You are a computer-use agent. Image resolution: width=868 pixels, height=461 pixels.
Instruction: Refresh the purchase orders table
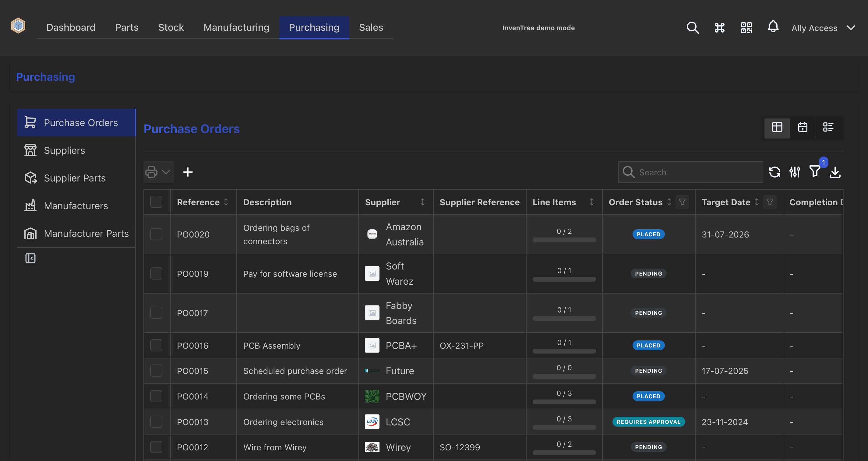pyautogui.click(x=775, y=172)
